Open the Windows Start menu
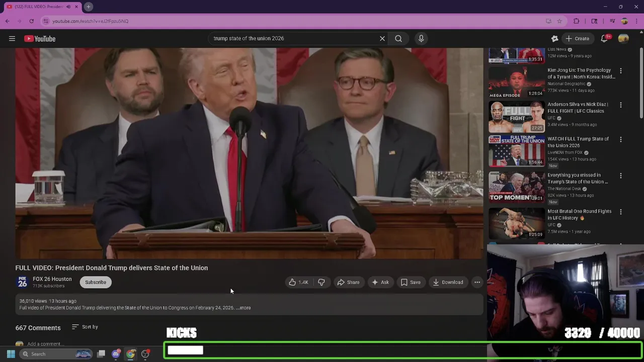 [x=11, y=354]
